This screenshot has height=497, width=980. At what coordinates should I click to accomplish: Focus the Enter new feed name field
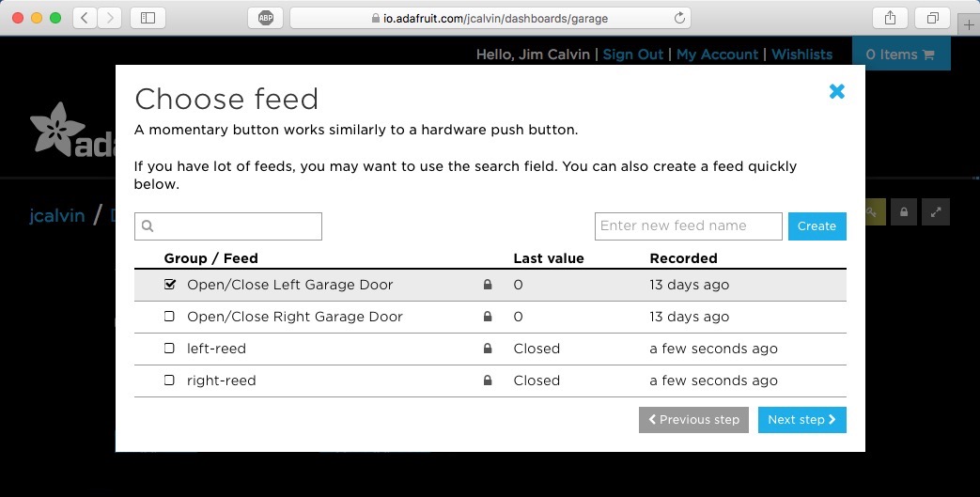tap(688, 226)
